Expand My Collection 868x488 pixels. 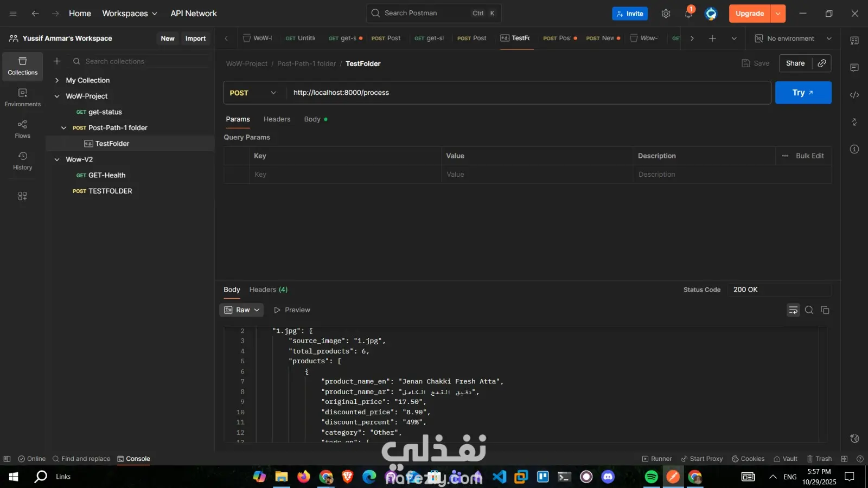pyautogui.click(x=57, y=80)
